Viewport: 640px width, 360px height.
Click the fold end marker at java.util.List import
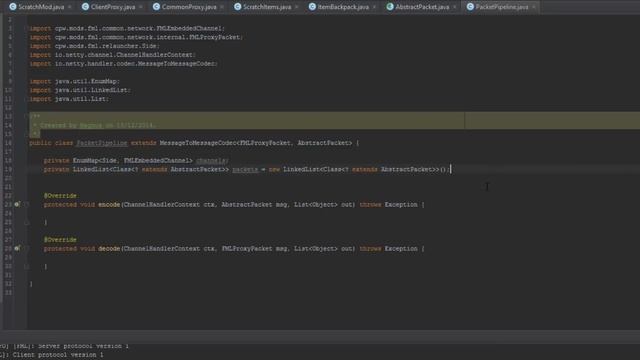click(x=26, y=99)
